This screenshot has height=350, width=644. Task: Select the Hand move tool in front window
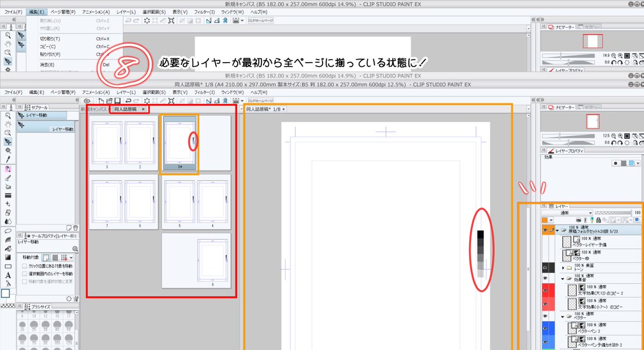click(x=8, y=124)
